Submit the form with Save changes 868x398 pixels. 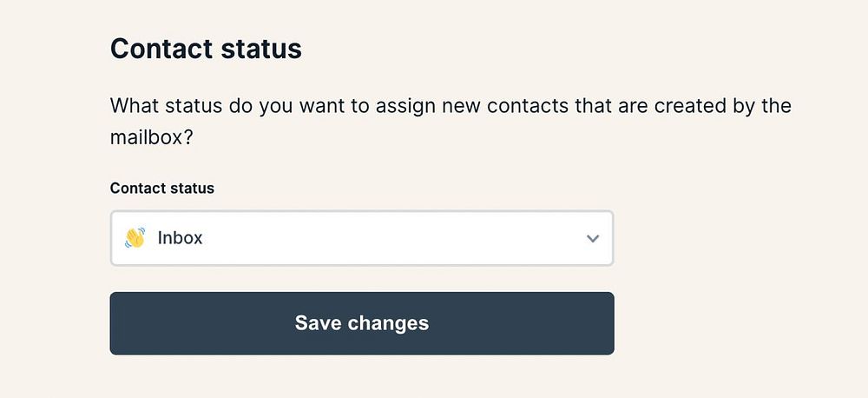361,323
